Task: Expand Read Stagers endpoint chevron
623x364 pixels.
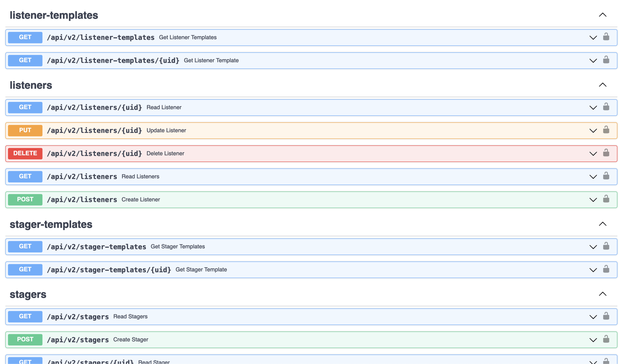Action: (593, 317)
